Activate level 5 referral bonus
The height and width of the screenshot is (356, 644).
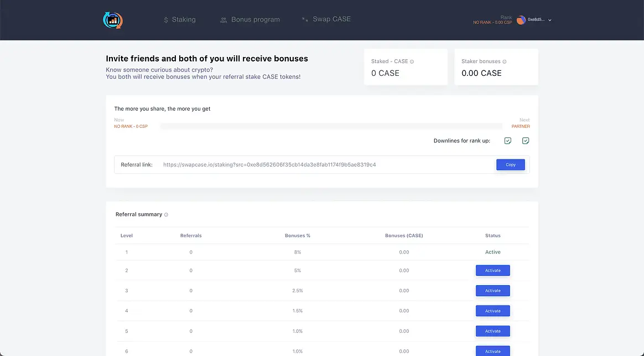[x=492, y=331]
